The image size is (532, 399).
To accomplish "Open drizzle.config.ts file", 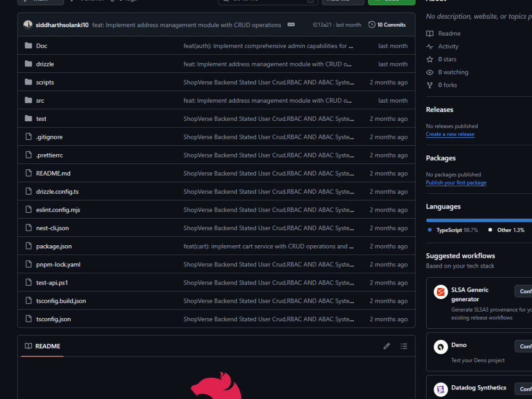I will click(x=57, y=192).
